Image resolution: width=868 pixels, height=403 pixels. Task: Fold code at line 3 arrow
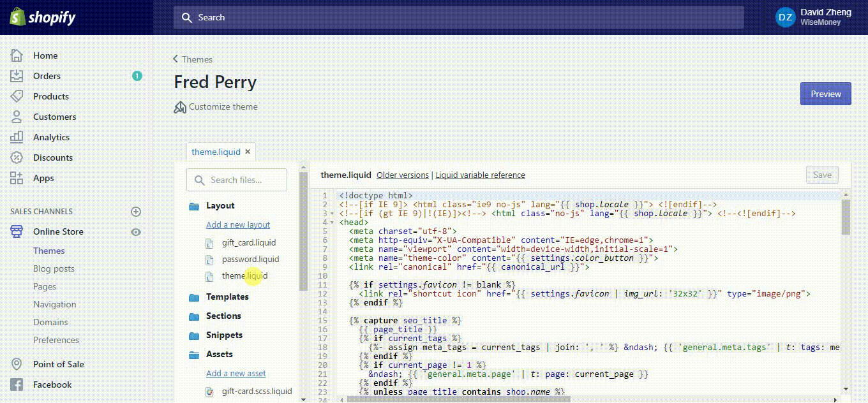point(333,214)
